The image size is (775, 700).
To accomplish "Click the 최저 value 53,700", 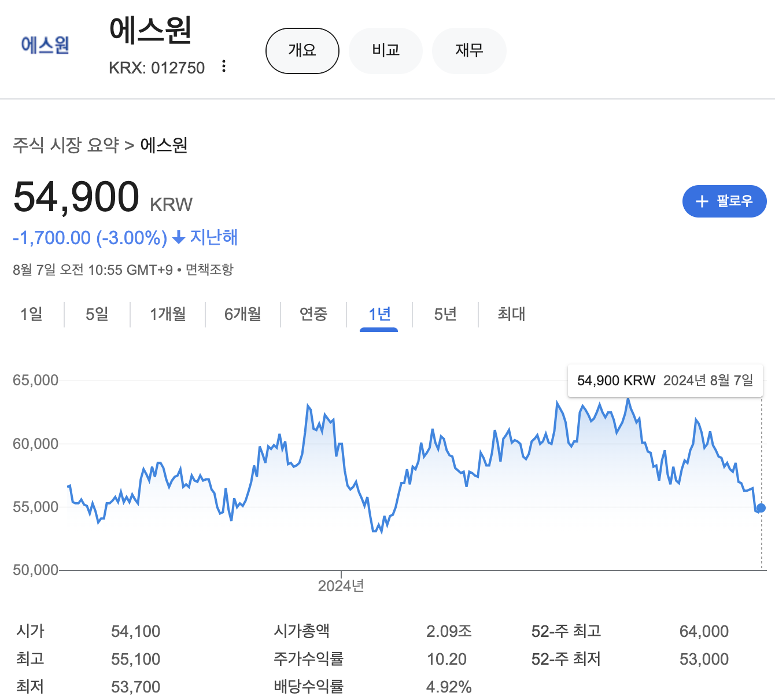I will (135, 687).
